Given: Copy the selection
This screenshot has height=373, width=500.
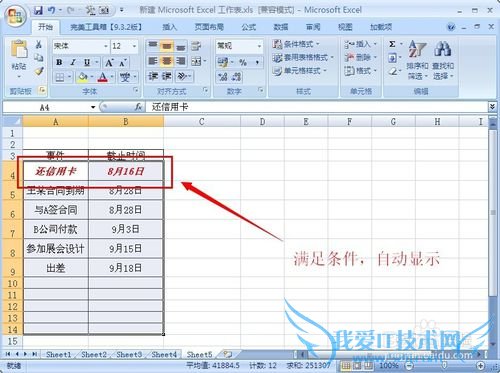Looking at the screenshot, I should [39, 57].
